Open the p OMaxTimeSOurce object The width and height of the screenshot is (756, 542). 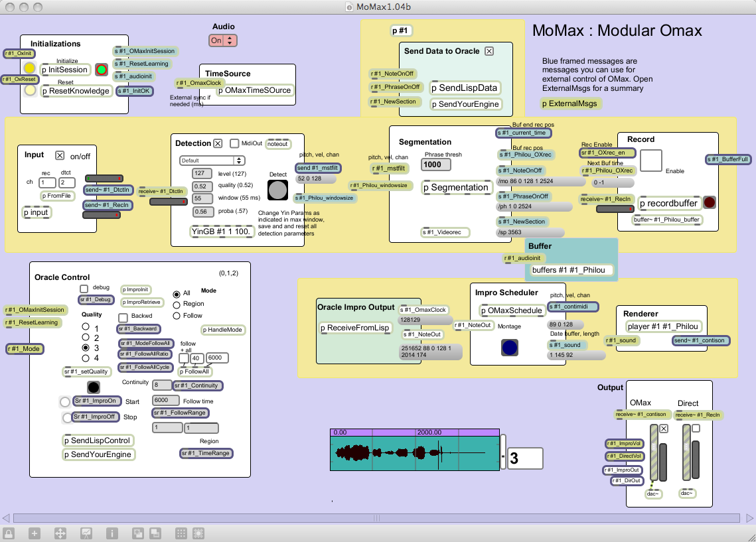(x=255, y=91)
